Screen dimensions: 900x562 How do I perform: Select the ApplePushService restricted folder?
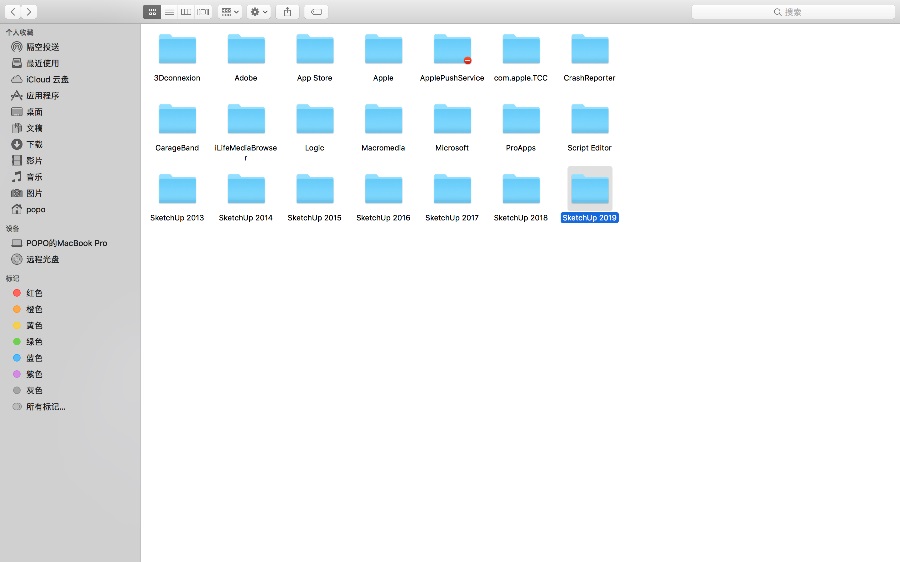(x=452, y=49)
